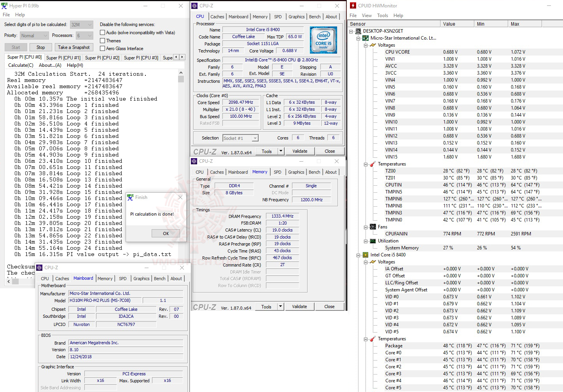Click the thermometer icon beside the TZ00 Temperatures group
This screenshot has width=563, height=392.
[373, 164]
